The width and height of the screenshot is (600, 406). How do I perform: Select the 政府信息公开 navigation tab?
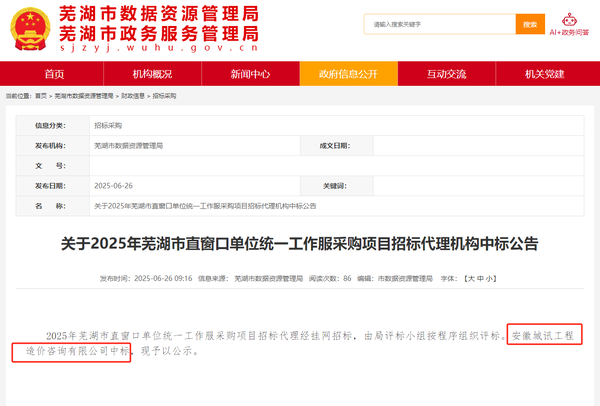coord(348,74)
